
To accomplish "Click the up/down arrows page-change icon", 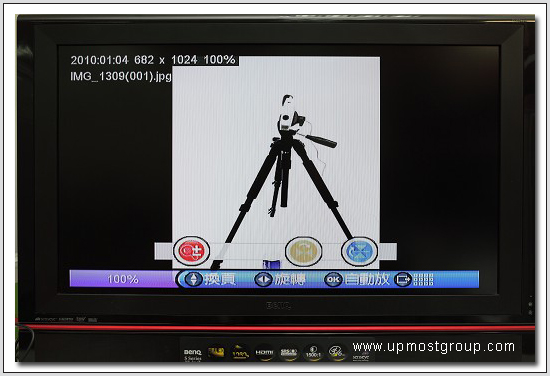I will point(194,279).
